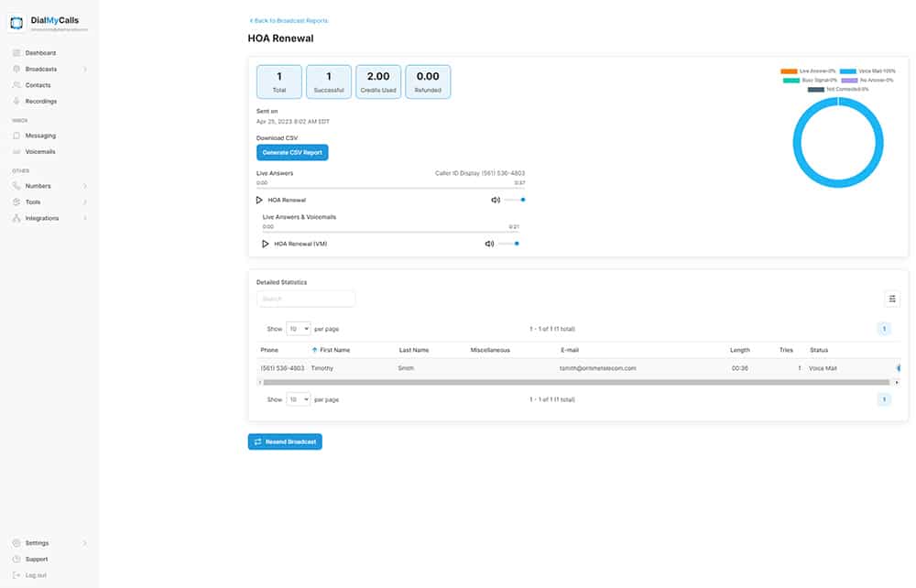Image resolution: width=916 pixels, height=588 pixels.
Task: Mute the HOA Renewal (VM) speaker icon
Action: click(x=489, y=244)
